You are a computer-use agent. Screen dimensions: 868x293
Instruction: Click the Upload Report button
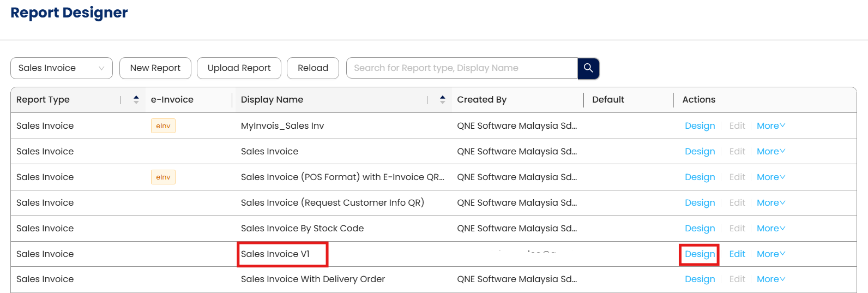[239, 68]
